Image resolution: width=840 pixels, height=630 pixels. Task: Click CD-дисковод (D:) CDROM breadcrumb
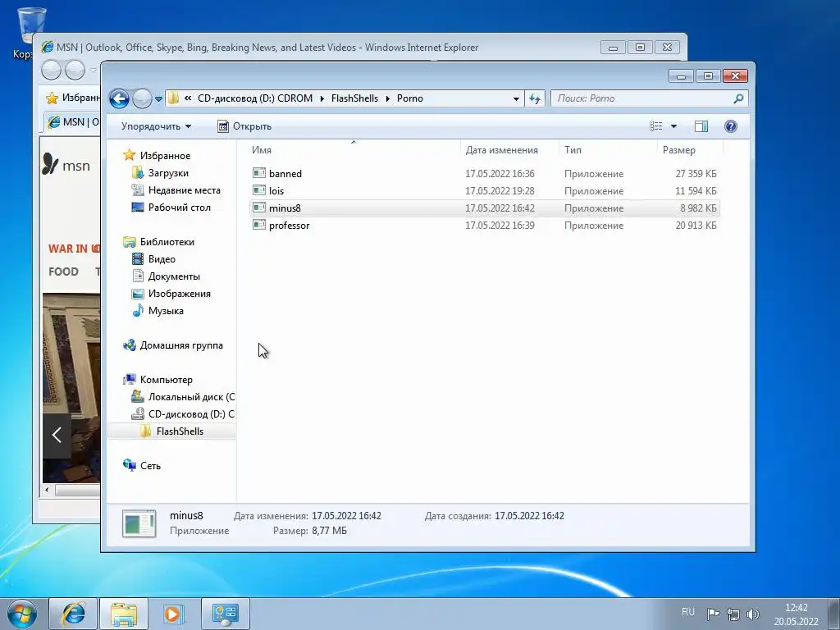pyautogui.click(x=255, y=98)
